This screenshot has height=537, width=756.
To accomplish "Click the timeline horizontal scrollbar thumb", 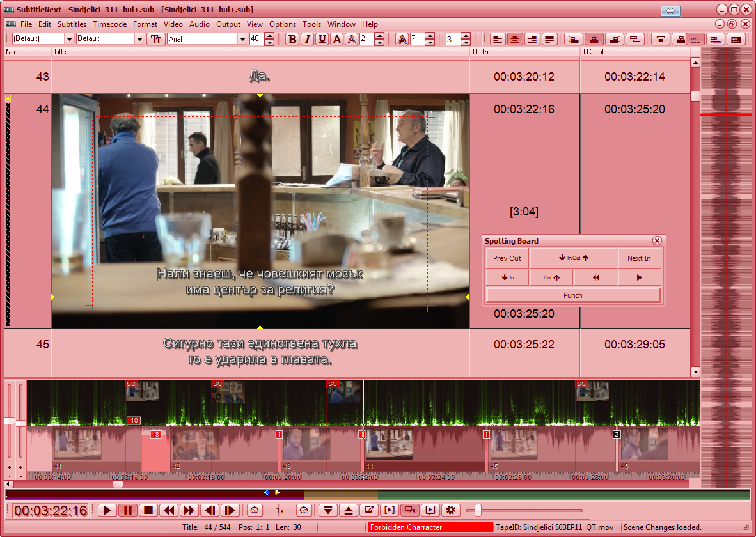I will 118,484.
